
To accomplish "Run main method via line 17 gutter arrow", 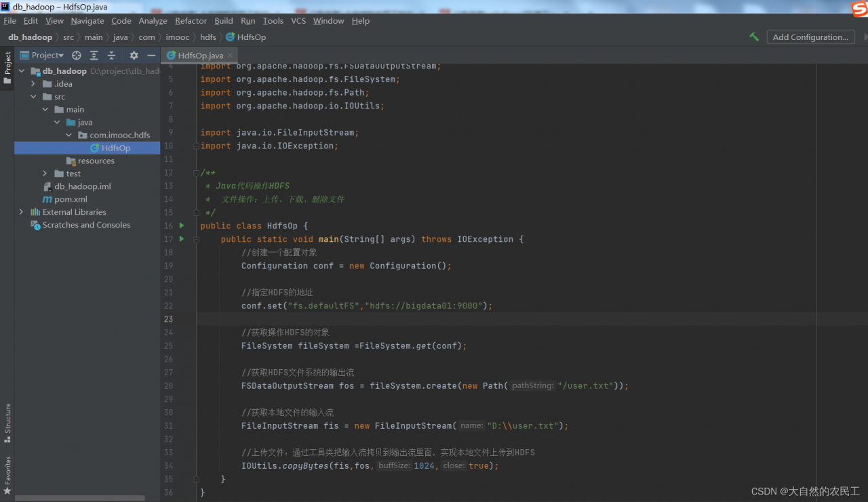I will (182, 239).
